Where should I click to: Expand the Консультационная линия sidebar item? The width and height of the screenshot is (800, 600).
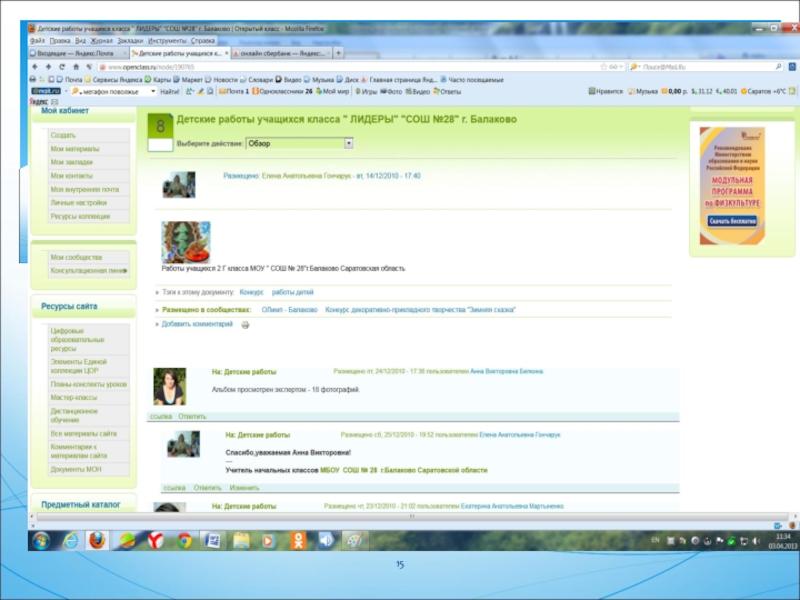(x=89, y=270)
